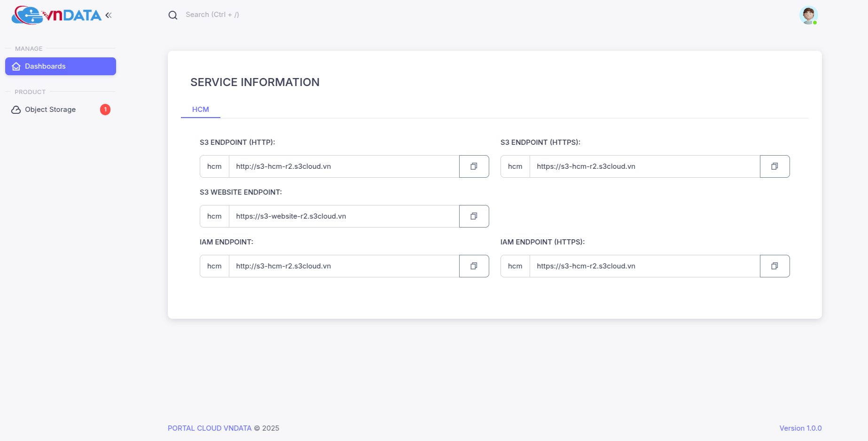Open Dashboards in the sidebar

tap(61, 66)
